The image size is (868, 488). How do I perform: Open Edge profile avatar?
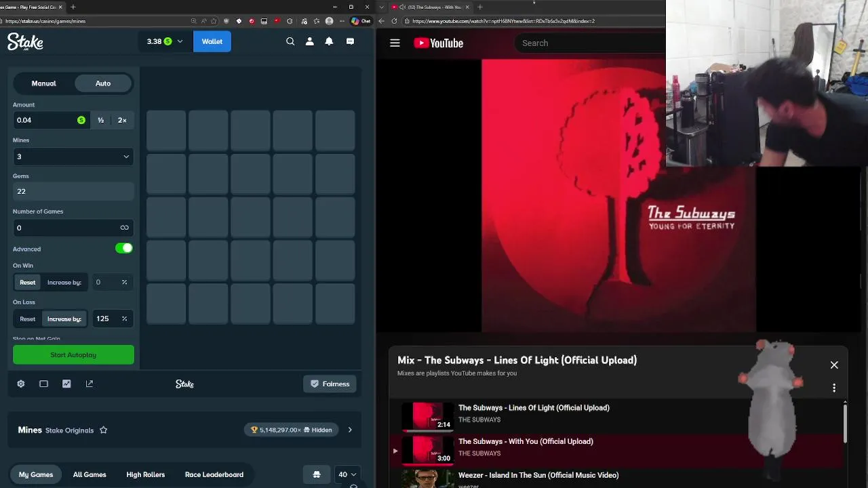(x=329, y=21)
